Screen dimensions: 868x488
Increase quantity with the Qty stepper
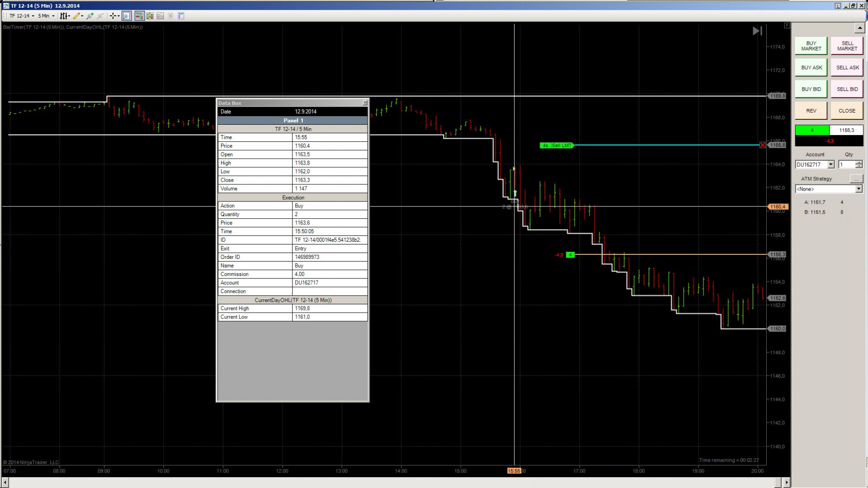(x=859, y=163)
